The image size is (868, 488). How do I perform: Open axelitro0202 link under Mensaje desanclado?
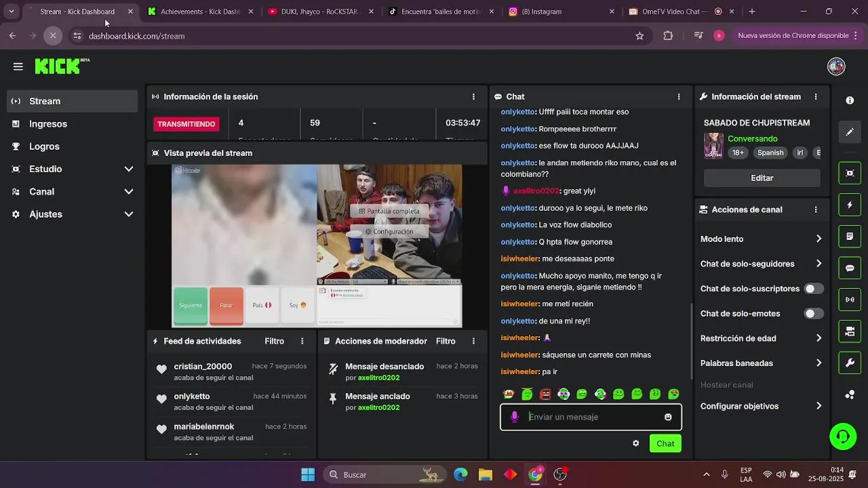coord(378,378)
